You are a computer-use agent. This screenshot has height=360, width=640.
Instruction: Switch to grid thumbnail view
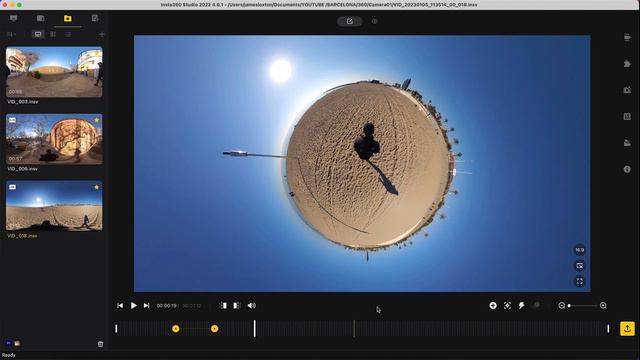tap(53, 35)
